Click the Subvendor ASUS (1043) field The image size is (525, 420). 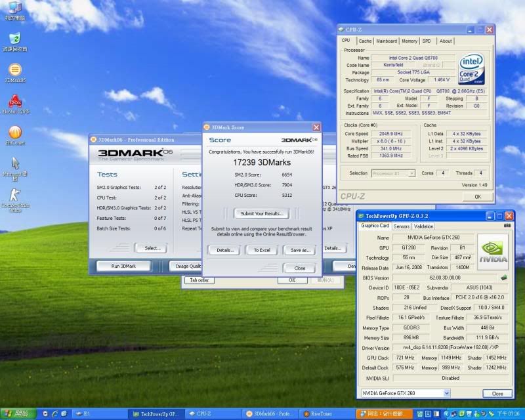coord(480,287)
